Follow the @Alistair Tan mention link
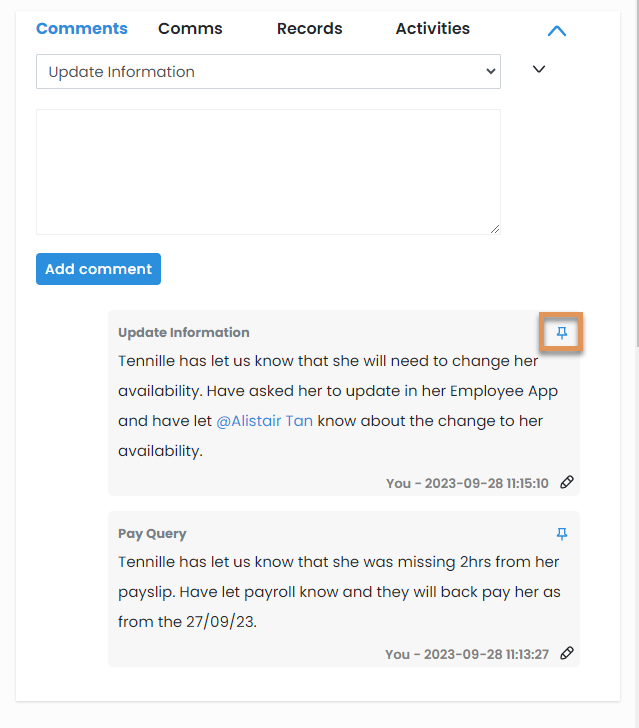The image size is (639, 728). 265,421
